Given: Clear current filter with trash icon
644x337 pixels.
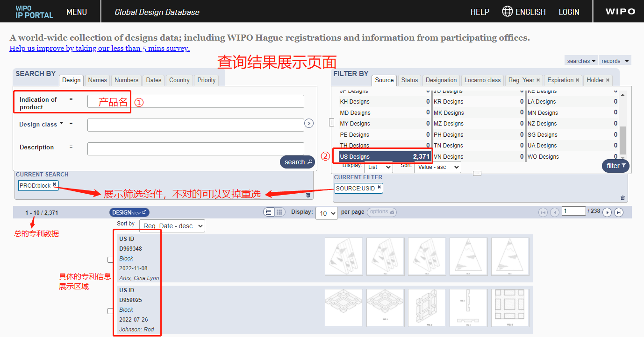Looking at the screenshot, I should point(623,198).
